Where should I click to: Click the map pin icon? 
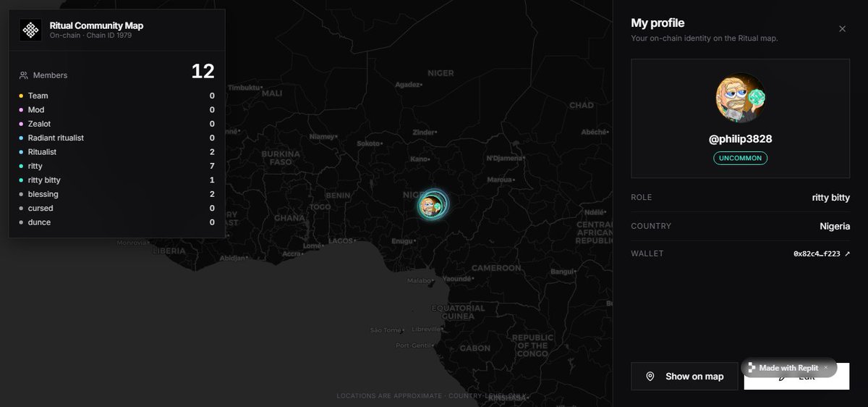point(650,377)
